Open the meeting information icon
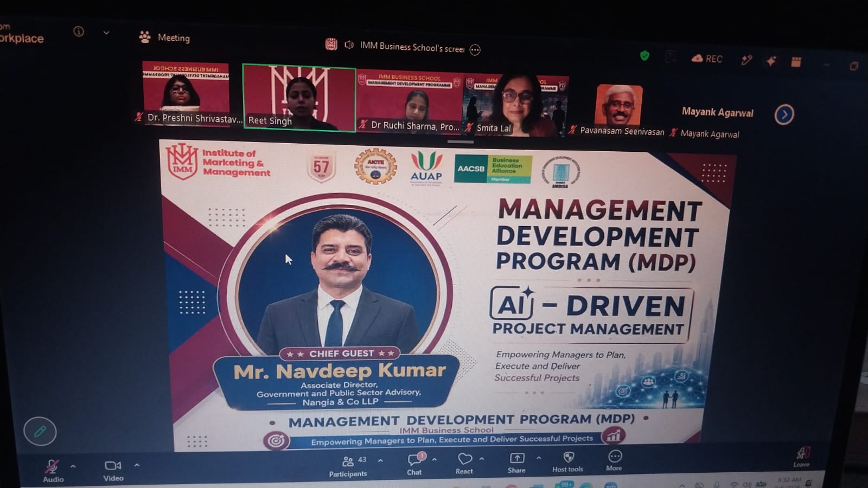Viewport: 868px width, 488px height. 79,31
